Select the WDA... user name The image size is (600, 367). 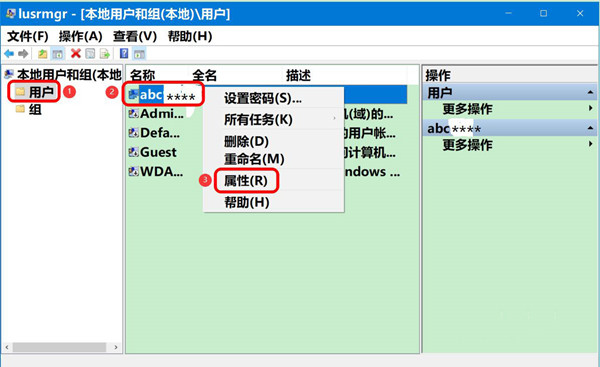point(161,171)
